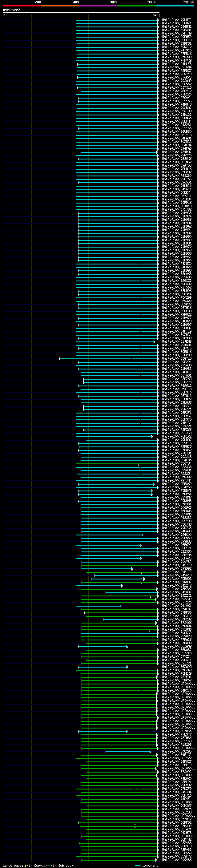Image resolution: width=197 pixels, height=868 pixels.
Task: Select hit label UniRef100_C4F8Z7
Action: coord(177,762)
